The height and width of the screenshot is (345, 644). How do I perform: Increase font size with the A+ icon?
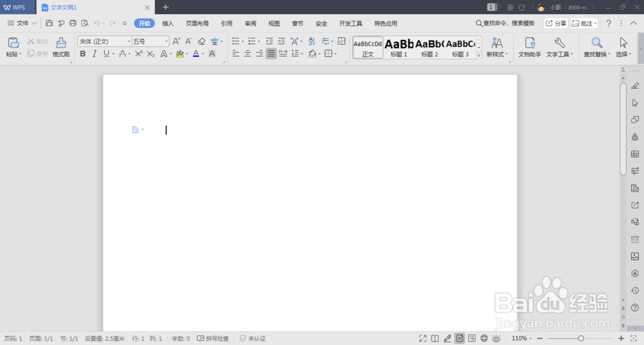pos(176,41)
